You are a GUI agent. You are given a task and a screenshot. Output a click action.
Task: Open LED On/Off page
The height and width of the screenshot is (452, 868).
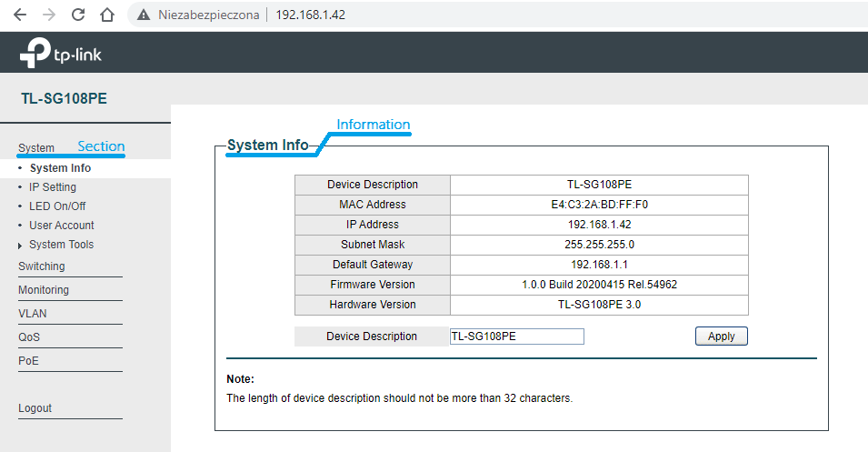(x=57, y=206)
